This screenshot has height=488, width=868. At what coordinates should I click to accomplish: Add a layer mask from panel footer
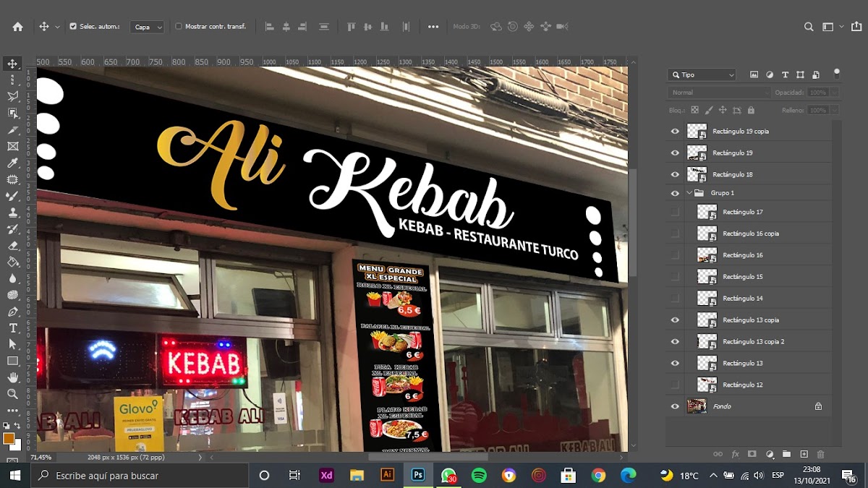pos(752,454)
